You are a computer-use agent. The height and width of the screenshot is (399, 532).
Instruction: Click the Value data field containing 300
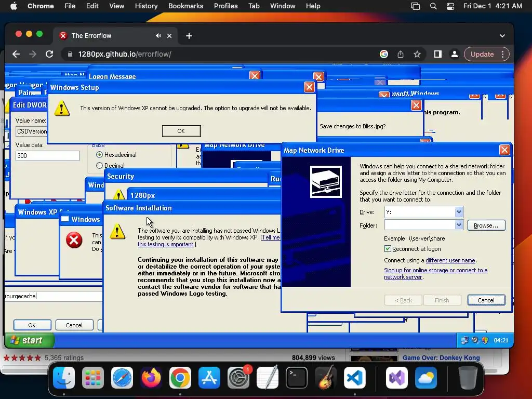point(47,156)
